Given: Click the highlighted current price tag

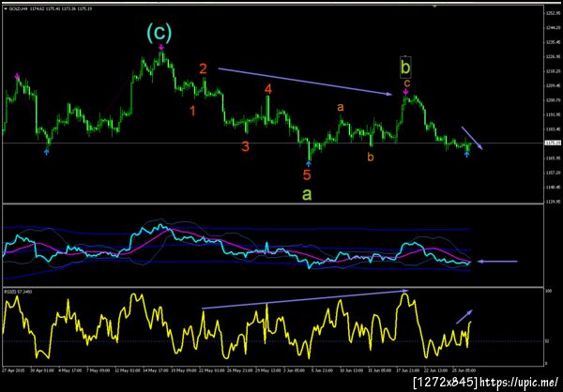Looking at the screenshot, I should click(551, 143).
